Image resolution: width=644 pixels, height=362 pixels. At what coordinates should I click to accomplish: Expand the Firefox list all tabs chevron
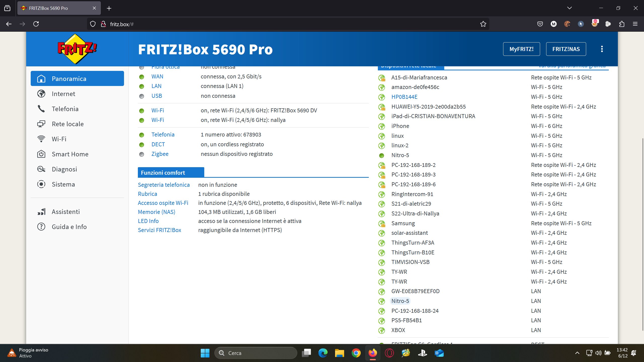(x=570, y=8)
